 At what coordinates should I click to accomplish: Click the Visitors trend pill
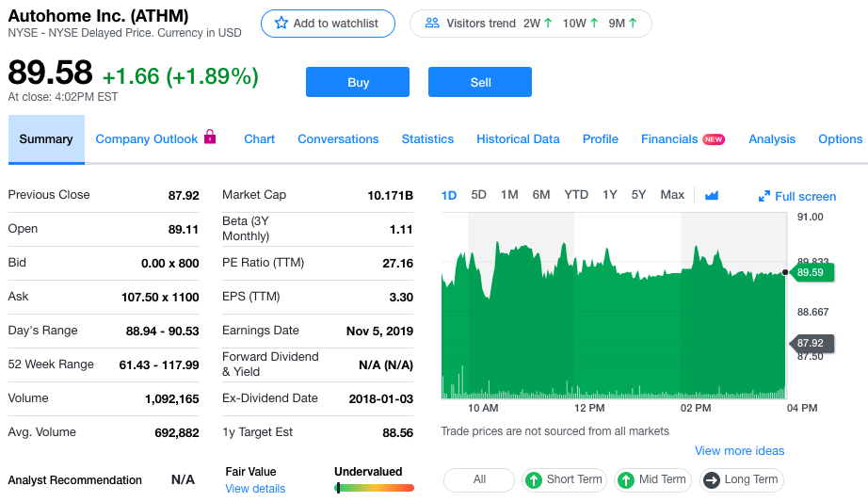point(530,24)
